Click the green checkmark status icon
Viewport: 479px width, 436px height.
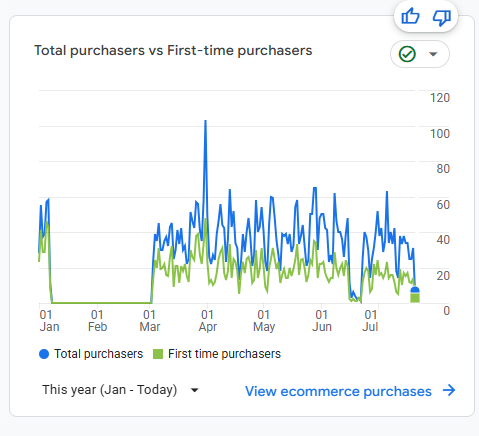pyautogui.click(x=407, y=54)
